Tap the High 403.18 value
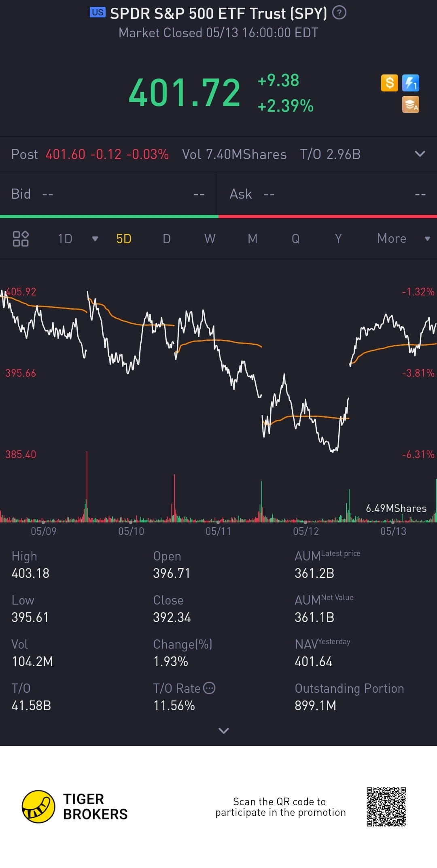The width and height of the screenshot is (437, 868). tap(30, 573)
